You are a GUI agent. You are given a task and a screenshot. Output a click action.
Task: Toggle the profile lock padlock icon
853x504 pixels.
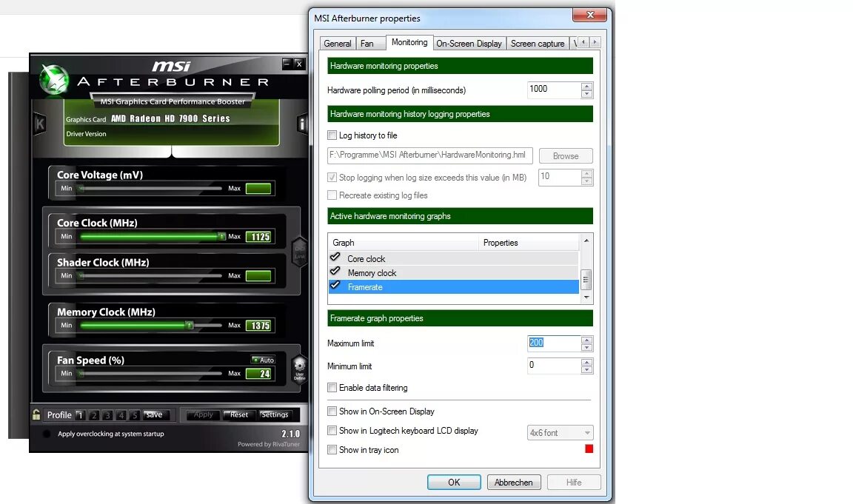[x=36, y=415]
